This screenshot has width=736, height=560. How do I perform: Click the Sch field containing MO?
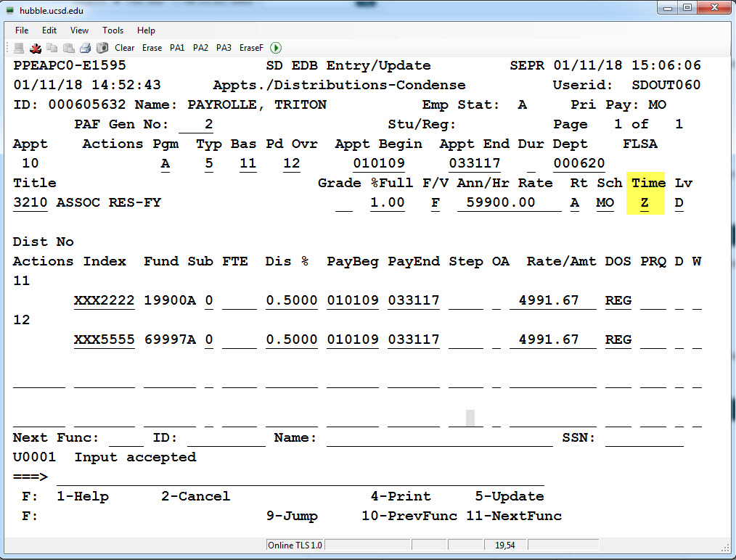pos(605,203)
